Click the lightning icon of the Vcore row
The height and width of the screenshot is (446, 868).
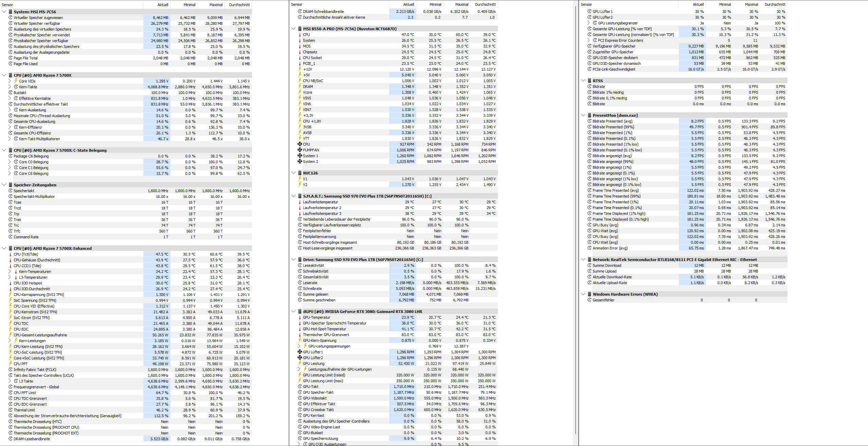click(300, 92)
